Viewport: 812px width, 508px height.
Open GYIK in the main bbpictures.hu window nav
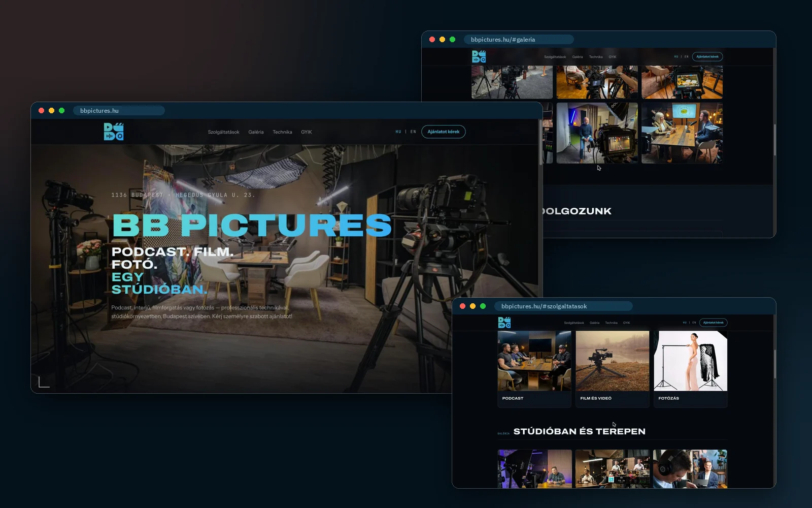click(307, 132)
